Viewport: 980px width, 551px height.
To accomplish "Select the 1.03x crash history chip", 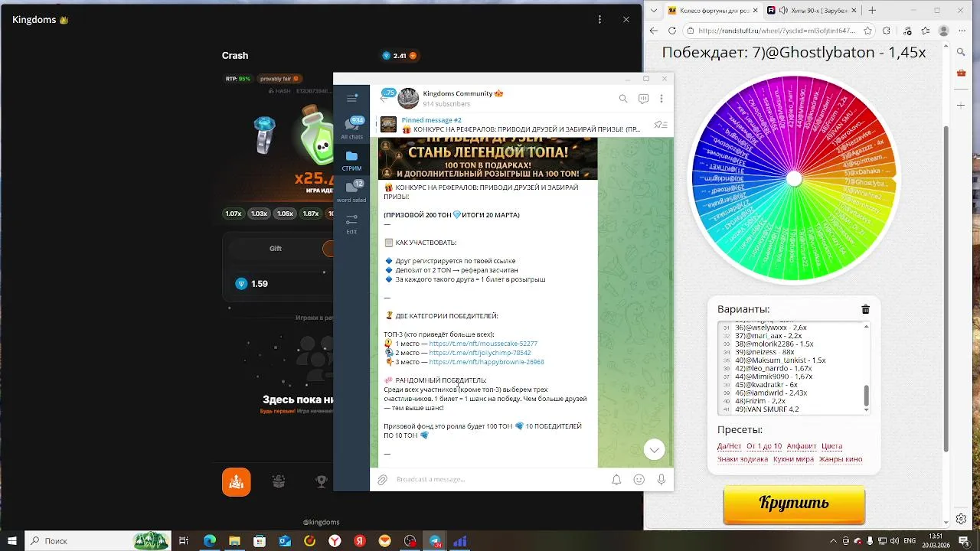I will click(259, 214).
